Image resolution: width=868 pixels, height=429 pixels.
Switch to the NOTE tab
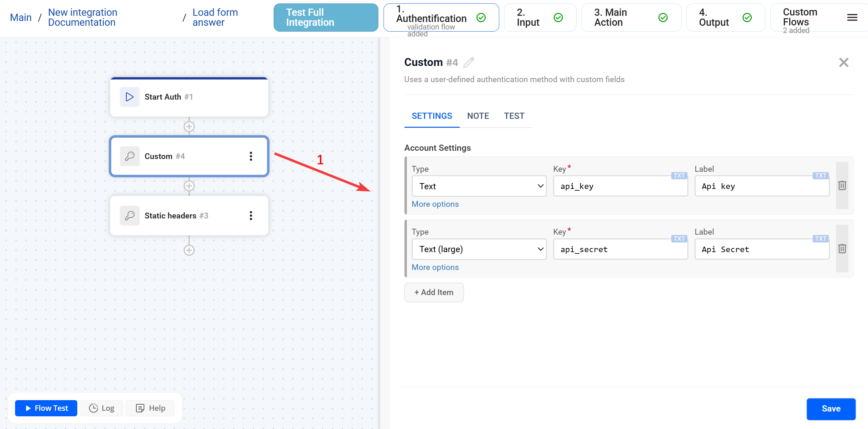coord(478,116)
